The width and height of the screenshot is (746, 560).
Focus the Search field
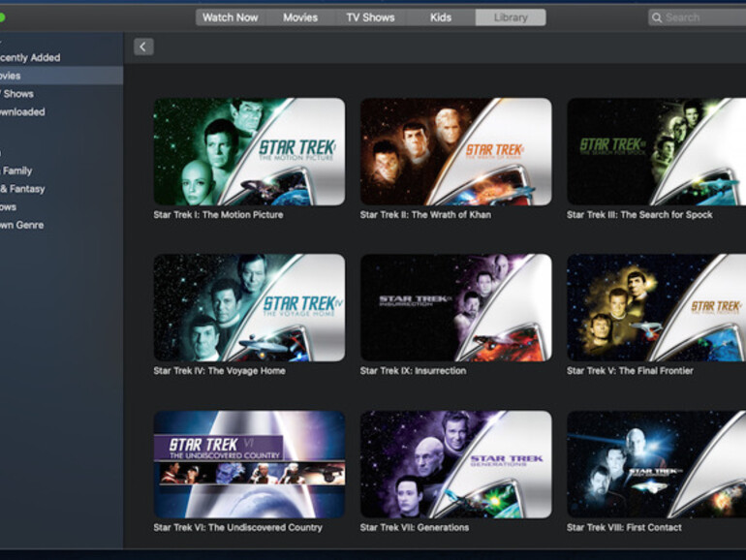(x=697, y=17)
